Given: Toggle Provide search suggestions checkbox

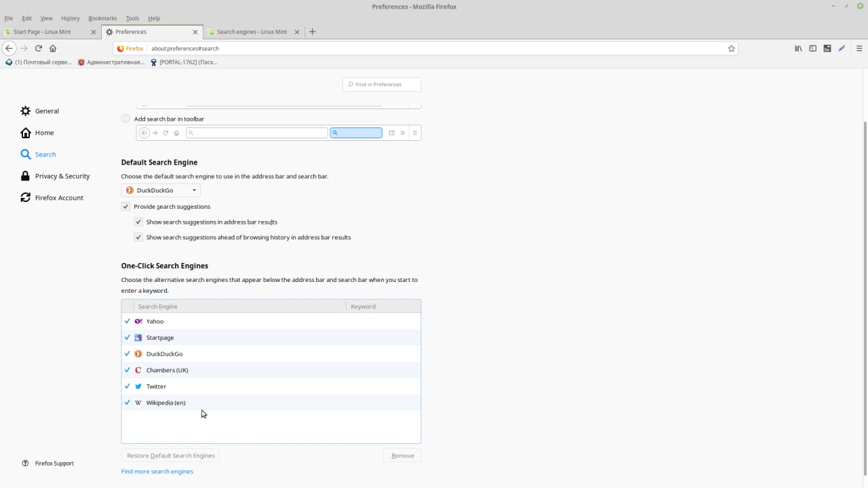Looking at the screenshot, I should (x=125, y=206).
